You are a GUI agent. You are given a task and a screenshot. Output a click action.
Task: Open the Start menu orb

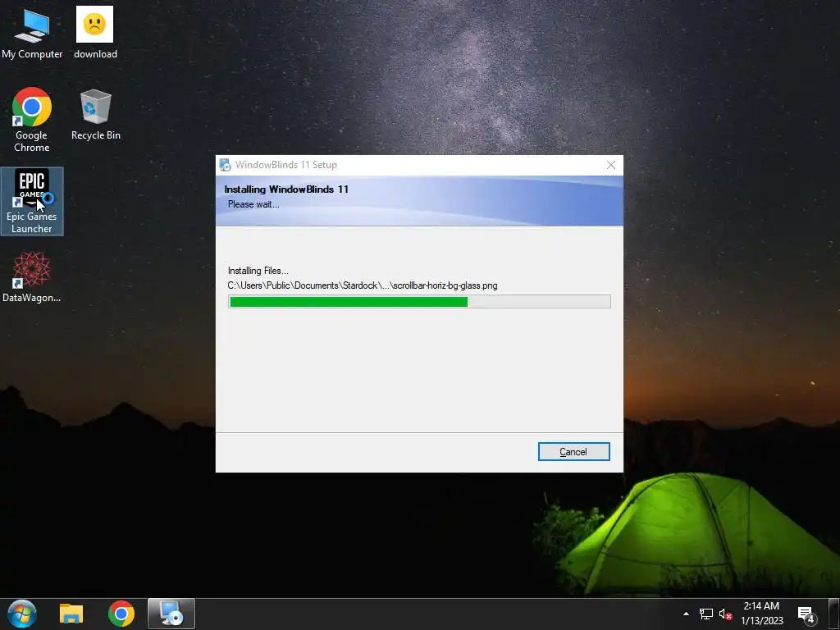point(22,614)
